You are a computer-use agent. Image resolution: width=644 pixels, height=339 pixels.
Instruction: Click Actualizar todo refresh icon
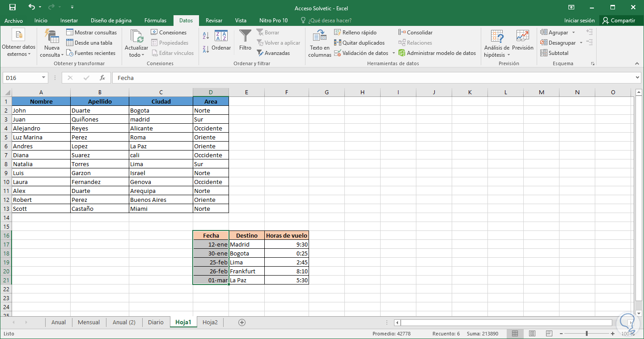point(136,43)
